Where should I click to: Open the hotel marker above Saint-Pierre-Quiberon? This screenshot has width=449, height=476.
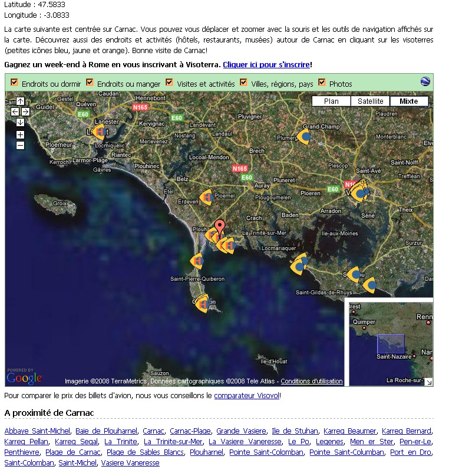pyautogui.click(x=197, y=261)
